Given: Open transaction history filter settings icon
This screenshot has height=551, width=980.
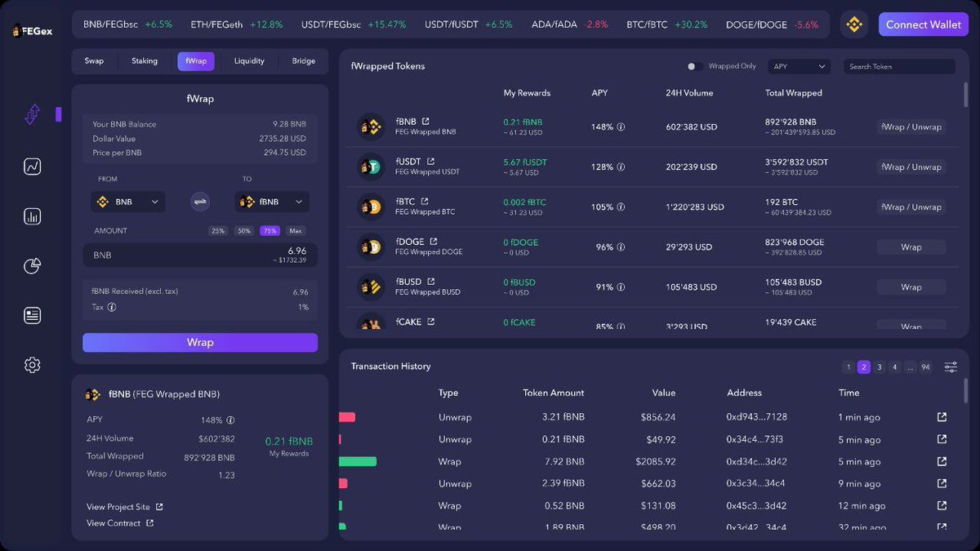Looking at the screenshot, I should click(x=951, y=367).
